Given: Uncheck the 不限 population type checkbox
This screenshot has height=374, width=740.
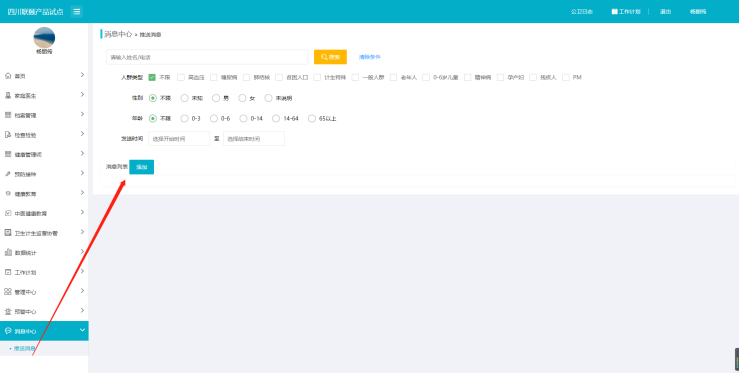Looking at the screenshot, I should click(152, 77).
